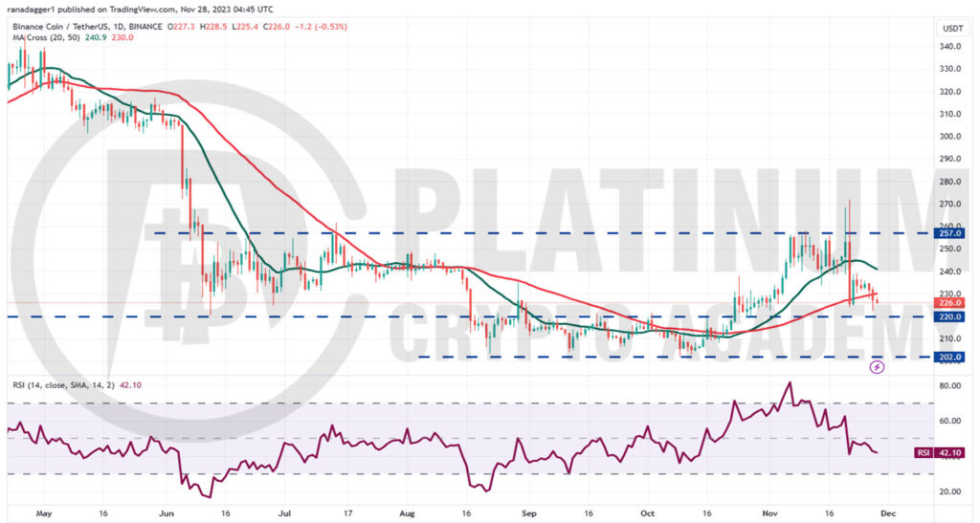The width and height of the screenshot is (980, 523).
Task: Click the USDT currency label
Action: (x=952, y=28)
